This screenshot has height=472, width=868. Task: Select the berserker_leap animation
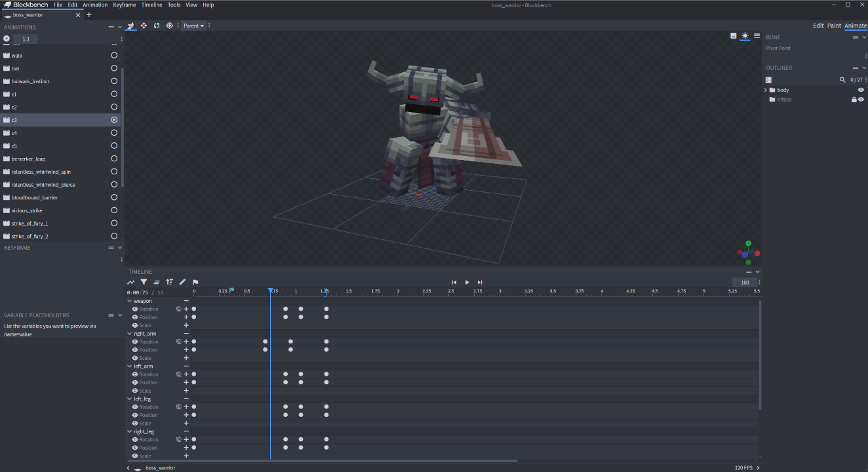click(28, 159)
